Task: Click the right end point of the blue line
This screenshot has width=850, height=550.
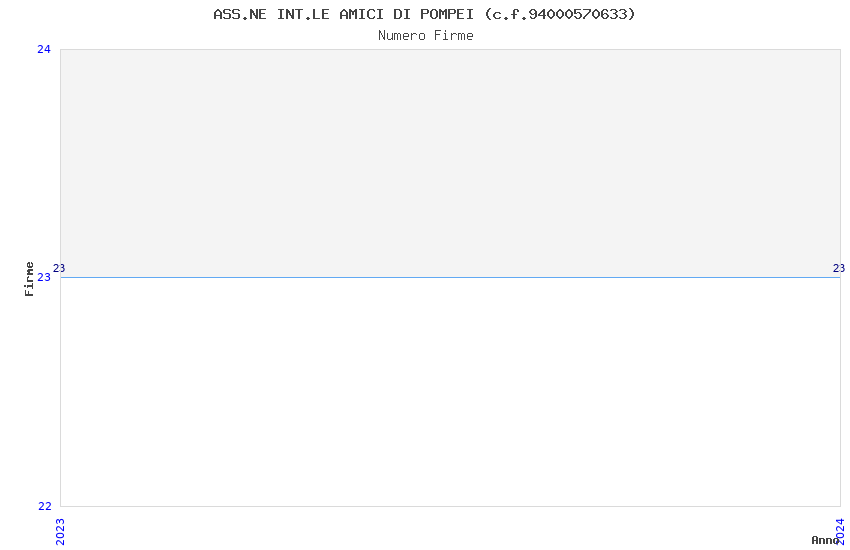Action: coord(840,277)
